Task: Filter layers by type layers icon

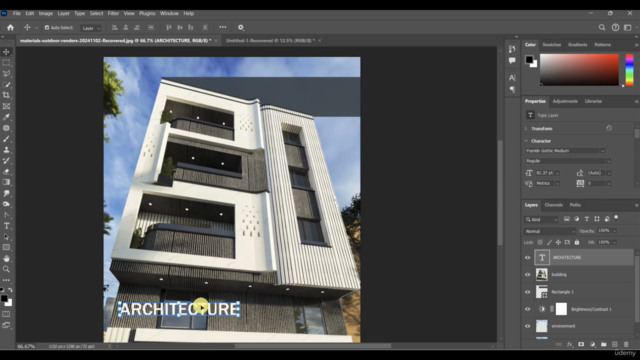Action: (587, 219)
